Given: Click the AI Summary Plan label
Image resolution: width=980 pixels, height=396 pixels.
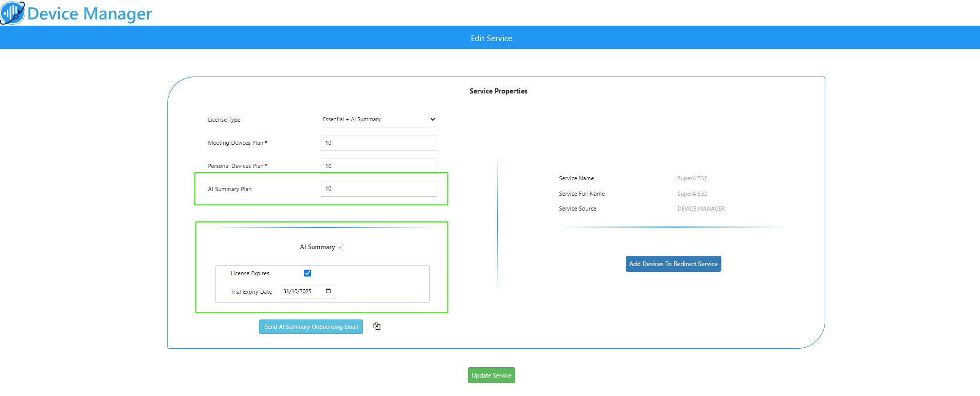Looking at the screenshot, I should tap(230, 189).
